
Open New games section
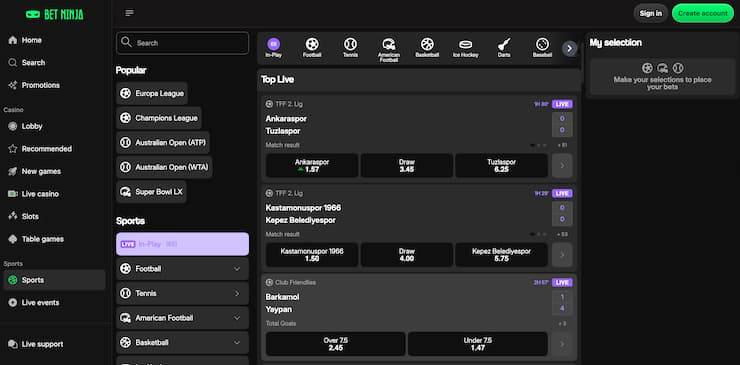[x=41, y=171]
